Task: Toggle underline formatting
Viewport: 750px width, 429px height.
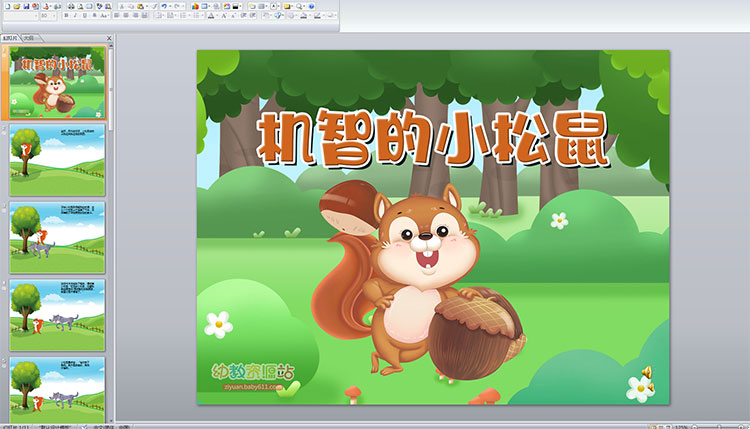Action: (84, 17)
